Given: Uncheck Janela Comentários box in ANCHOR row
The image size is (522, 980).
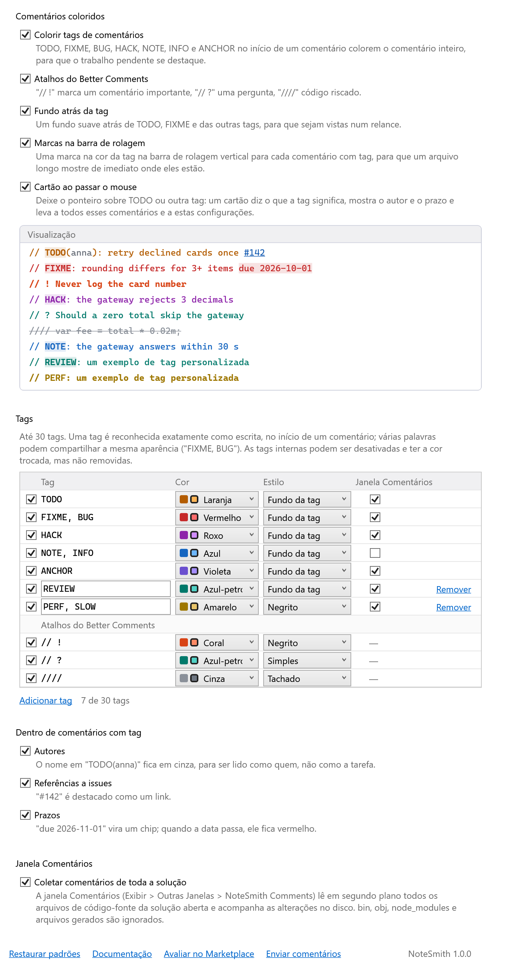Looking at the screenshot, I should [x=375, y=570].
